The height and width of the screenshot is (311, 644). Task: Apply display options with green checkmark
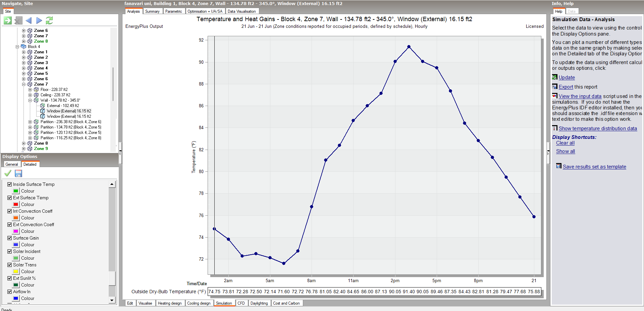click(8, 173)
